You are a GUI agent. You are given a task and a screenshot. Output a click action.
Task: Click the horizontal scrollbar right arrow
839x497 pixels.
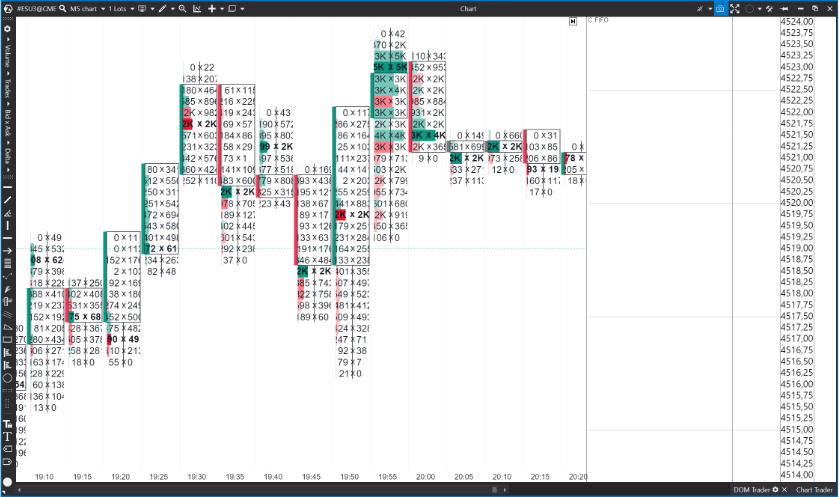(x=505, y=490)
